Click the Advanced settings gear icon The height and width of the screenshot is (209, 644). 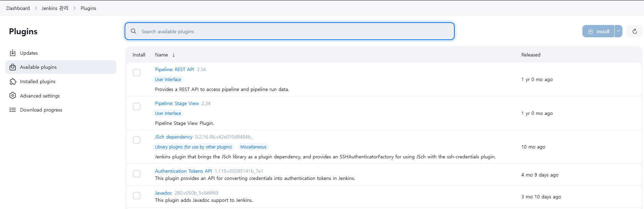[x=13, y=96]
